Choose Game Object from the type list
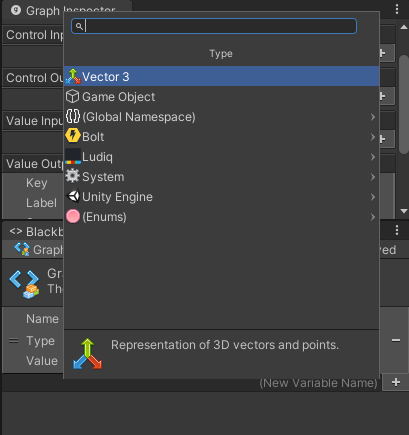This screenshot has width=409, height=435. [221, 97]
